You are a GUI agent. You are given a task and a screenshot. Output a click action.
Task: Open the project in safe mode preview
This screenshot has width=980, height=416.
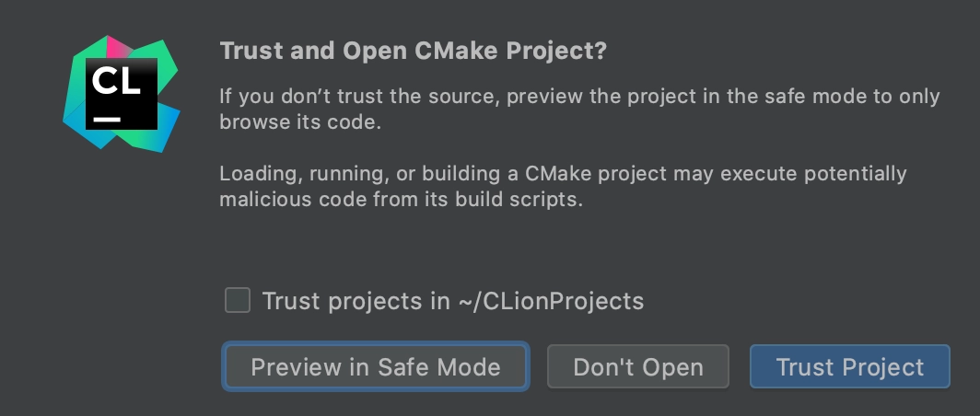[376, 366]
